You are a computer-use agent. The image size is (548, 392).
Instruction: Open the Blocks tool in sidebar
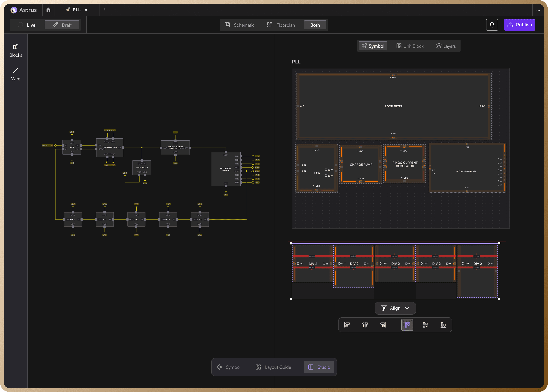coord(16,51)
